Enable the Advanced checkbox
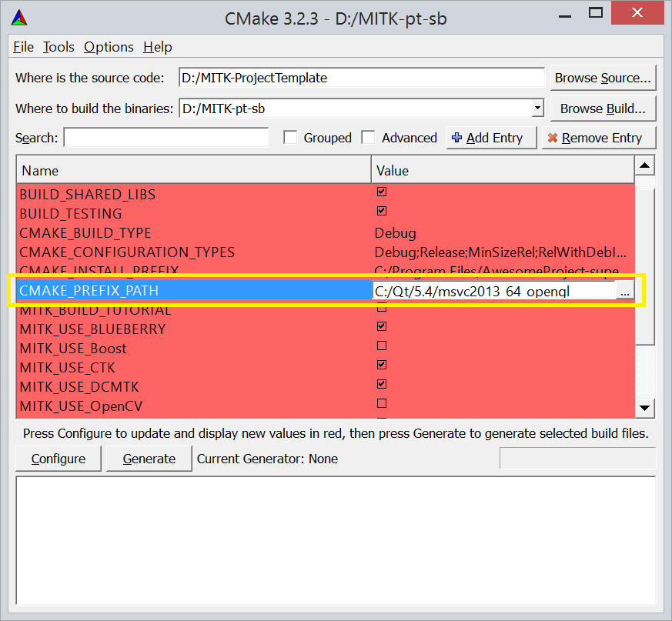Image resolution: width=672 pixels, height=621 pixels. click(369, 138)
